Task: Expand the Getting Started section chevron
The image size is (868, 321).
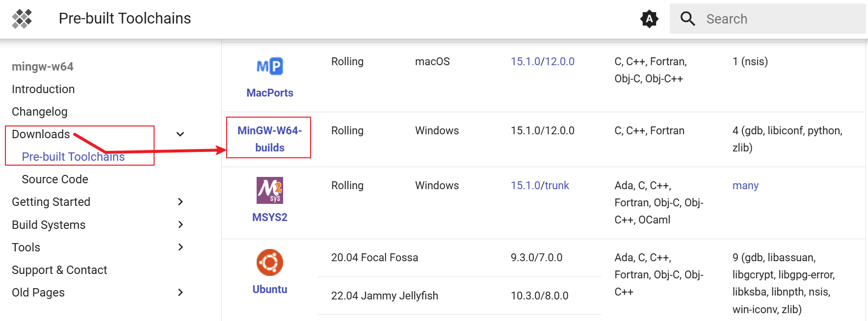Action: 180,202
